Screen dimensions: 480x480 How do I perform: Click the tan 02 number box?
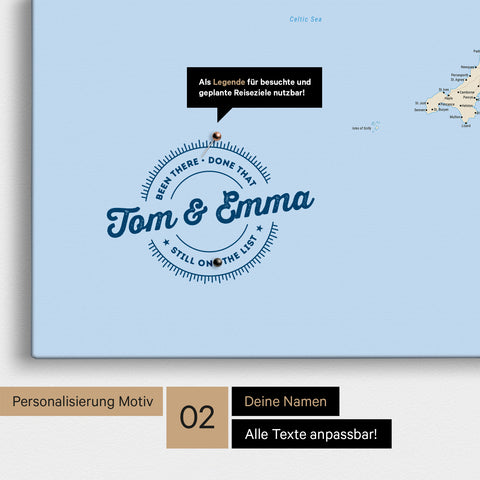pos(197,417)
